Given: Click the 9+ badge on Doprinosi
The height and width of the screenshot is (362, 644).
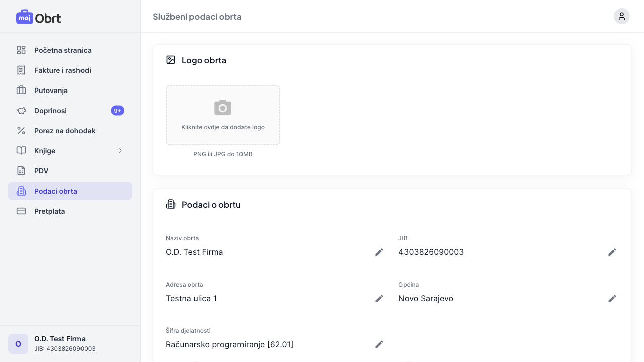Looking at the screenshot, I should tap(117, 111).
